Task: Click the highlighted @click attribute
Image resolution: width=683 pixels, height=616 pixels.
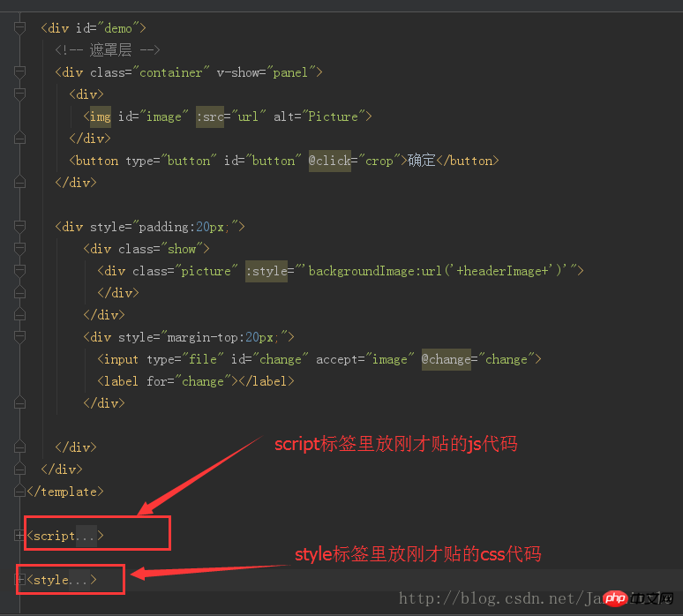Action: click(330, 161)
